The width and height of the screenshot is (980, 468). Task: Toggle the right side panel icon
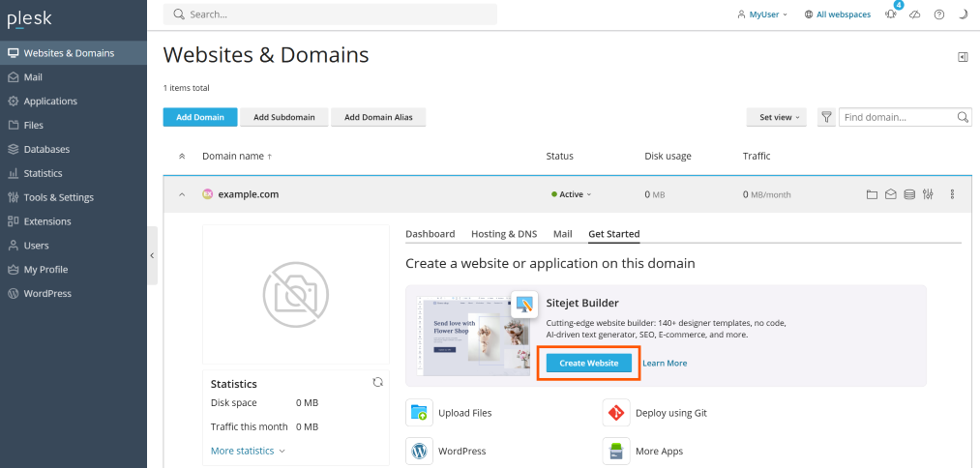(x=963, y=57)
